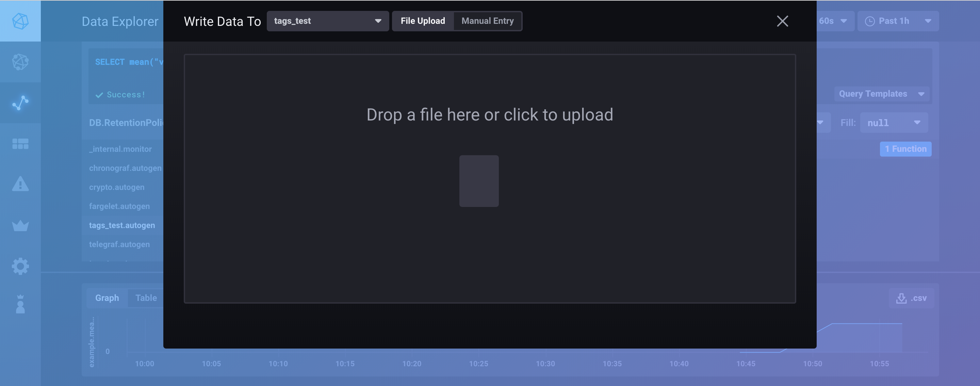
Task: Open the Data Explorer from the sidebar
Action: coord(20,103)
